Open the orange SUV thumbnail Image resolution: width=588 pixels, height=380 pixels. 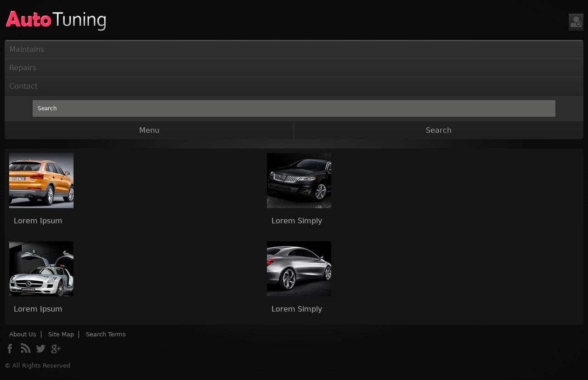tap(41, 181)
